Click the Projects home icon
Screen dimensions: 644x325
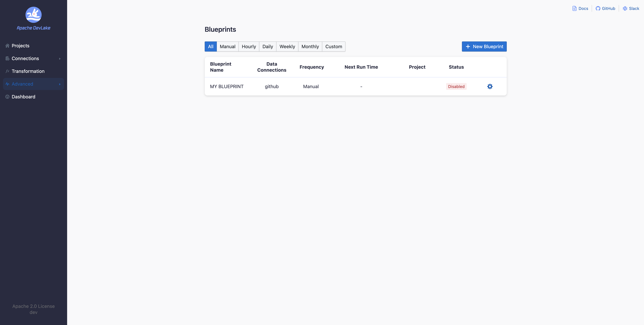coord(7,46)
